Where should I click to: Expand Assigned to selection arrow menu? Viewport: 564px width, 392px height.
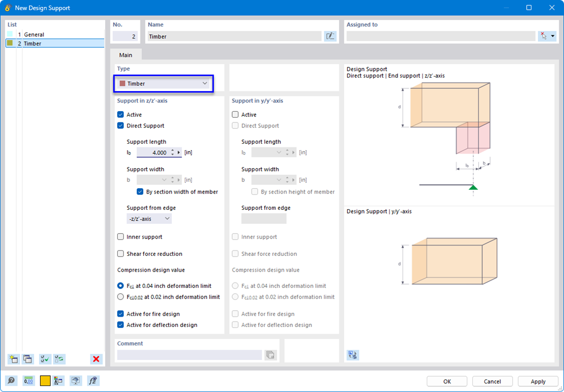553,36
